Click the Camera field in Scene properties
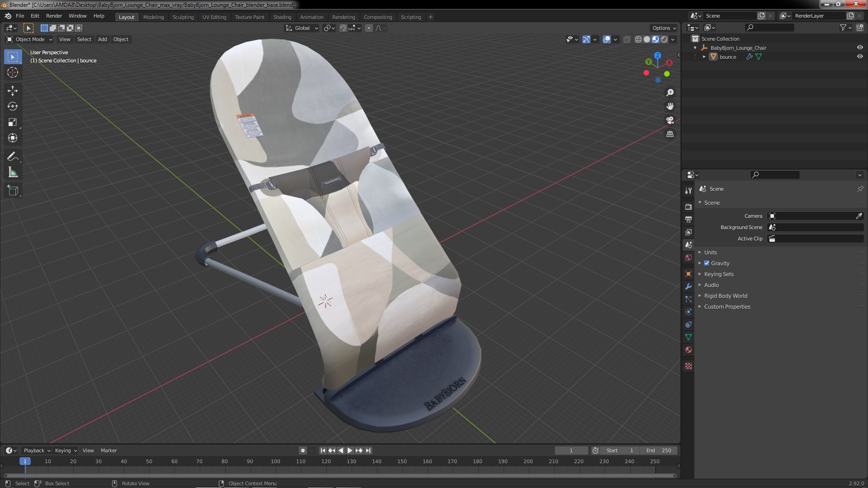Viewport: 868px width, 488px height. (816, 216)
